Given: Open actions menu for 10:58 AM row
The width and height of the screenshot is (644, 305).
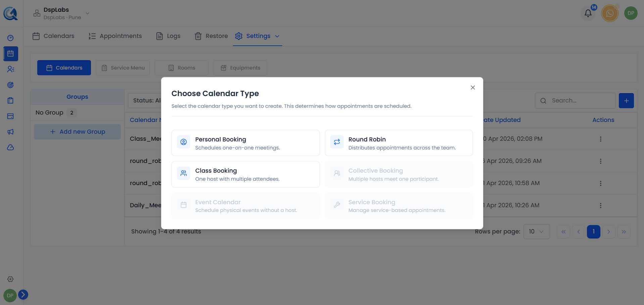Looking at the screenshot, I should point(601,183).
